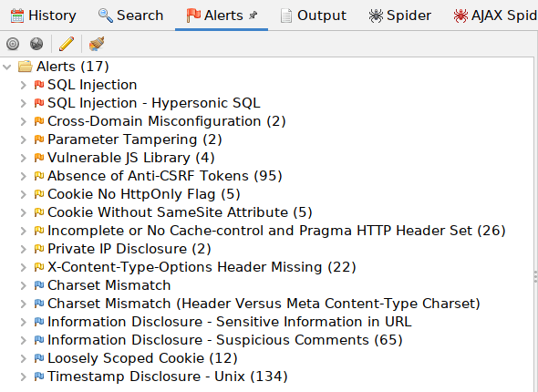Collapse the Alerts (17) root node

[x=7, y=67]
